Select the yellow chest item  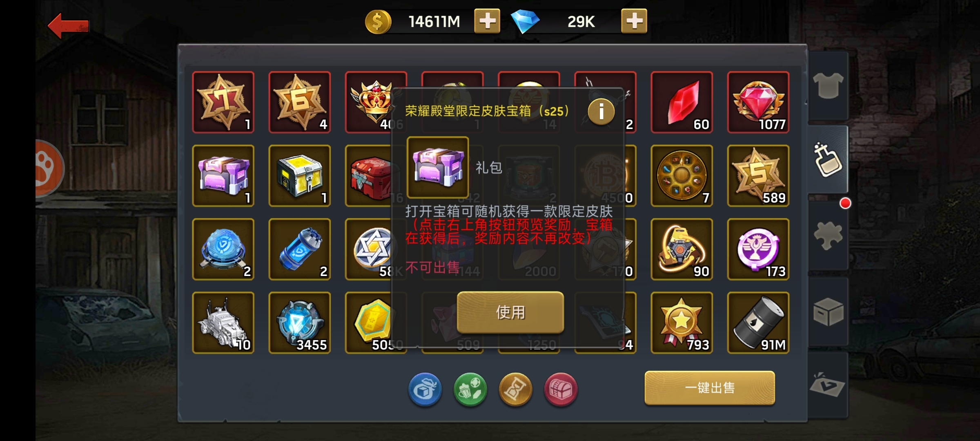click(x=300, y=176)
